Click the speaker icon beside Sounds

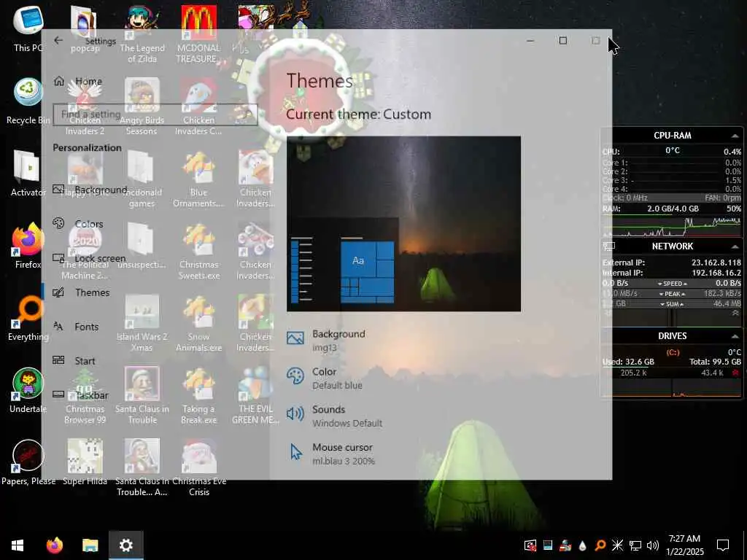pos(295,413)
